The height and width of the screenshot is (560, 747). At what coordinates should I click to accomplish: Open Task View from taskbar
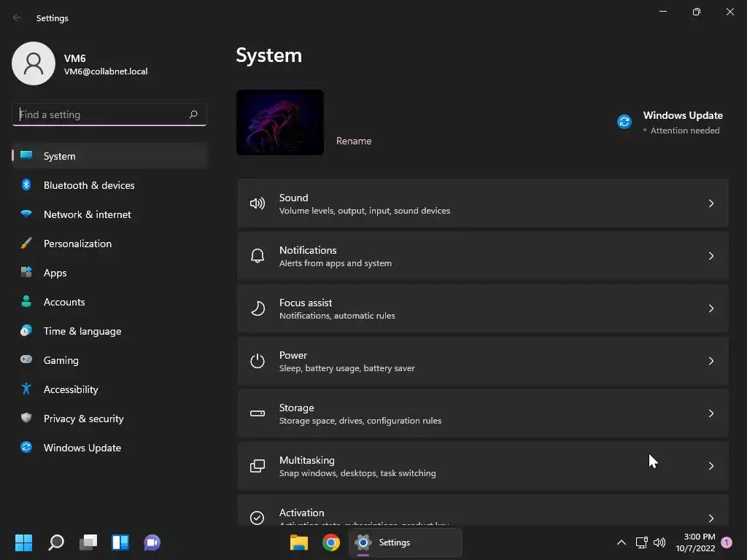coord(88,542)
